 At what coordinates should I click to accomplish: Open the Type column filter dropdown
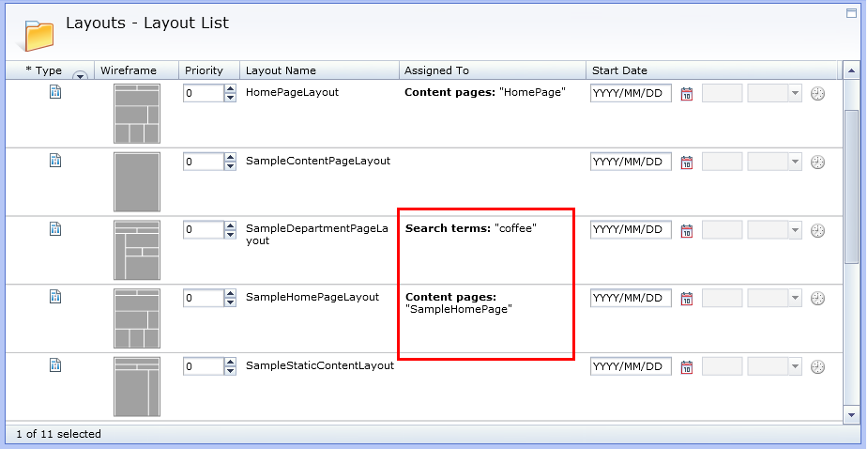pyautogui.click(x=80, y=76)
